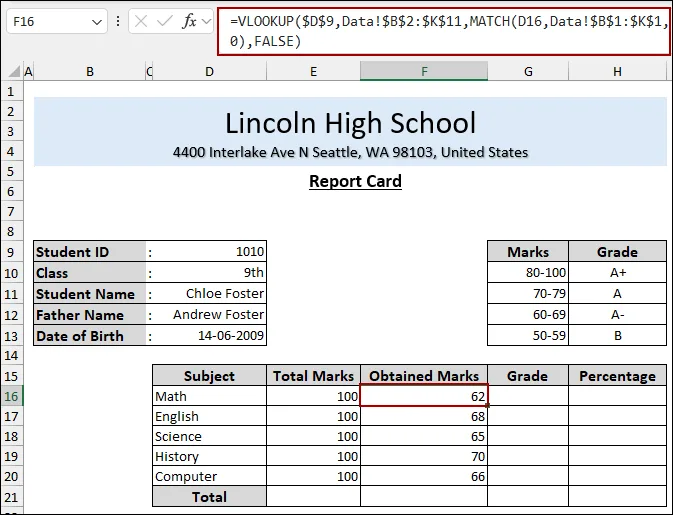673x515 pixels.
Task: Click the Report Card heading
Action: 355,182
